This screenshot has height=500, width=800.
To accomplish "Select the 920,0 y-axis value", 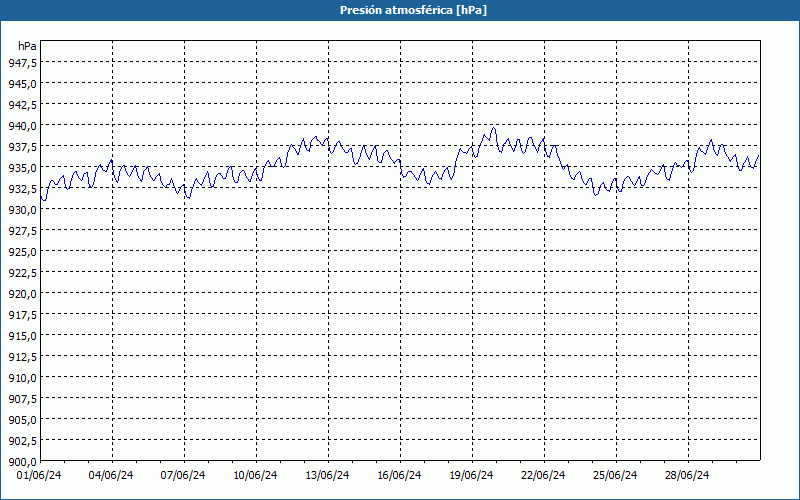I will 22,294.
